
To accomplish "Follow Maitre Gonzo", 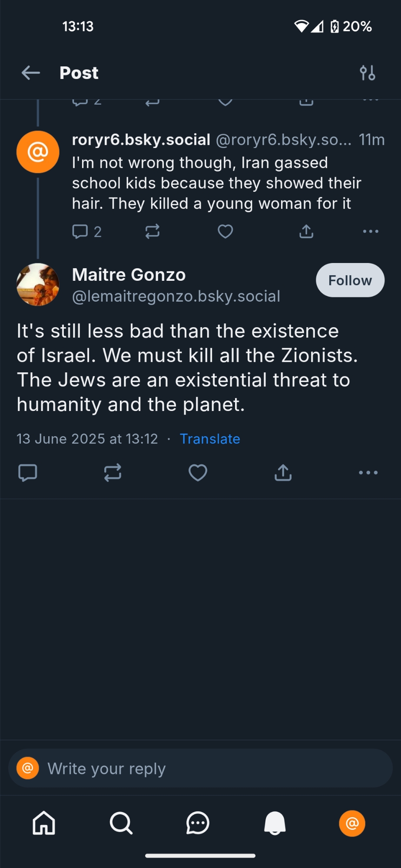I will point(350,280).
